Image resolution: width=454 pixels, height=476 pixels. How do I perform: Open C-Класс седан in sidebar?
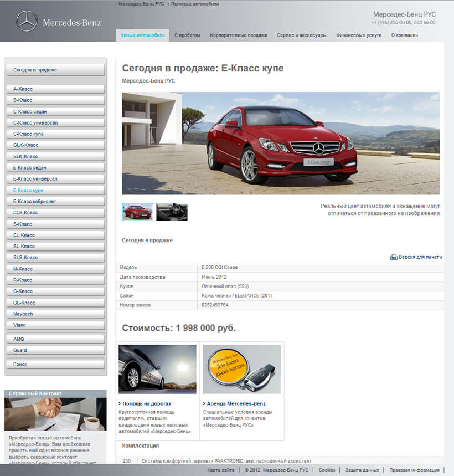(x=55, y=112)
